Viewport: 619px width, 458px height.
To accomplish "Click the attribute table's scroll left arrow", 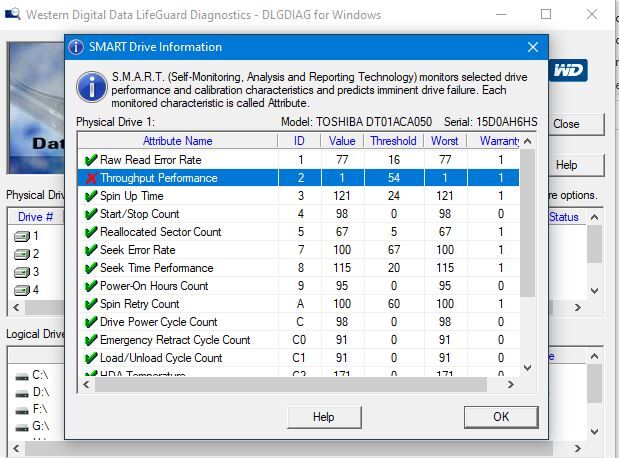I will (x=86, y=385).
